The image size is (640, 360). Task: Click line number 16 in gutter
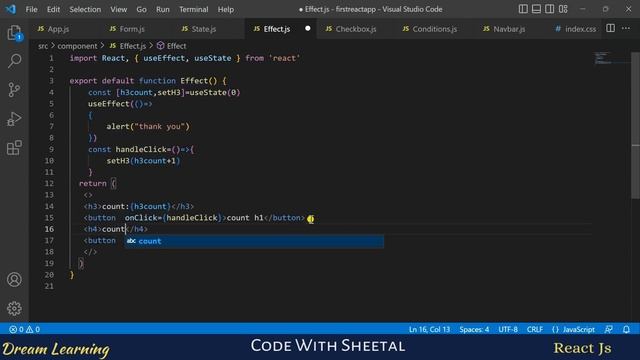pyautogui.click(x=49, y=229)
